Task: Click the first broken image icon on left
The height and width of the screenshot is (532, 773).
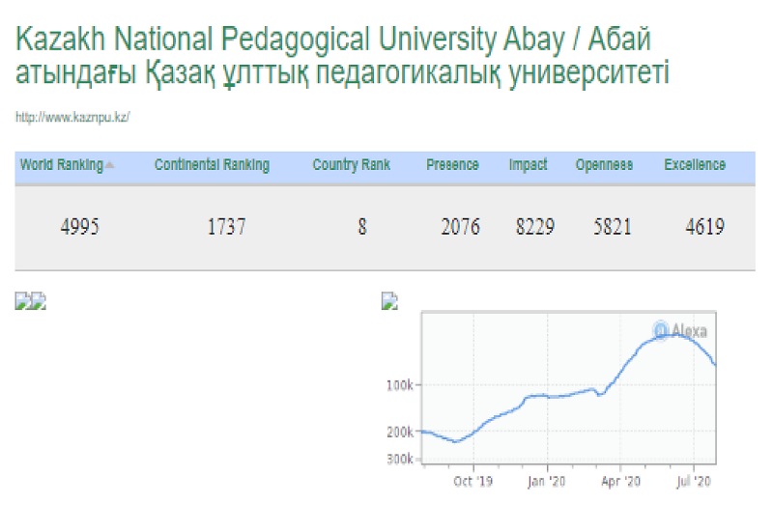Action: point(22,301)
